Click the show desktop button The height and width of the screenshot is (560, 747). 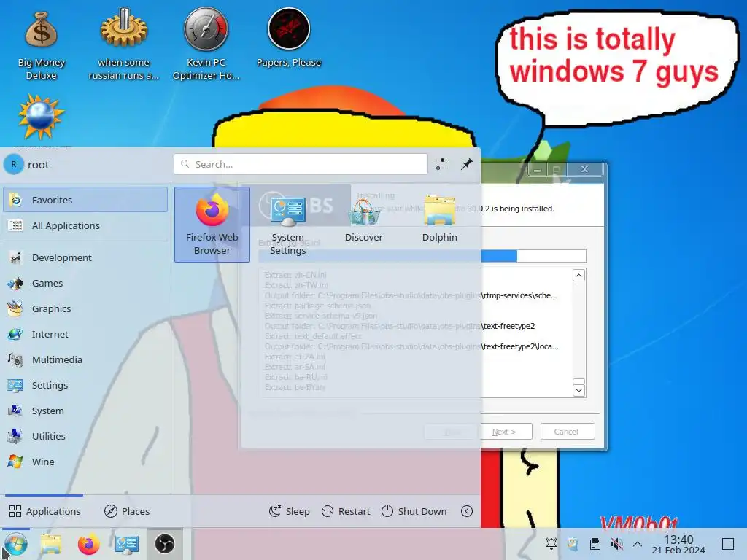[x=728, y=544]
